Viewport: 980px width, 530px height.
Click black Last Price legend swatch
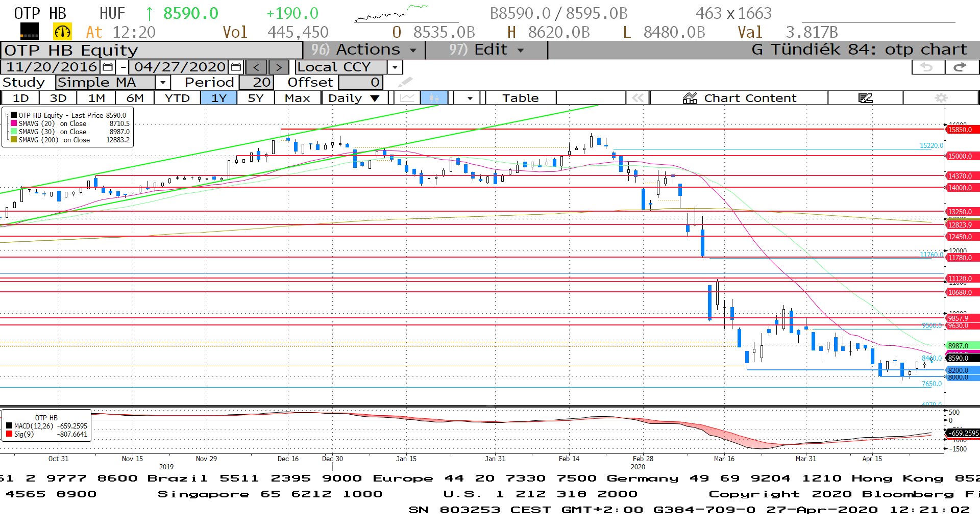pyautogui.click(x=14, y=115)
